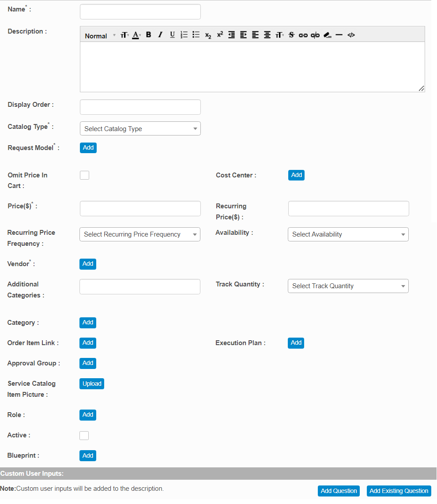437x504 pixels.
Task: Insert a numbered list in Description
Action: [x=184, y=35]
